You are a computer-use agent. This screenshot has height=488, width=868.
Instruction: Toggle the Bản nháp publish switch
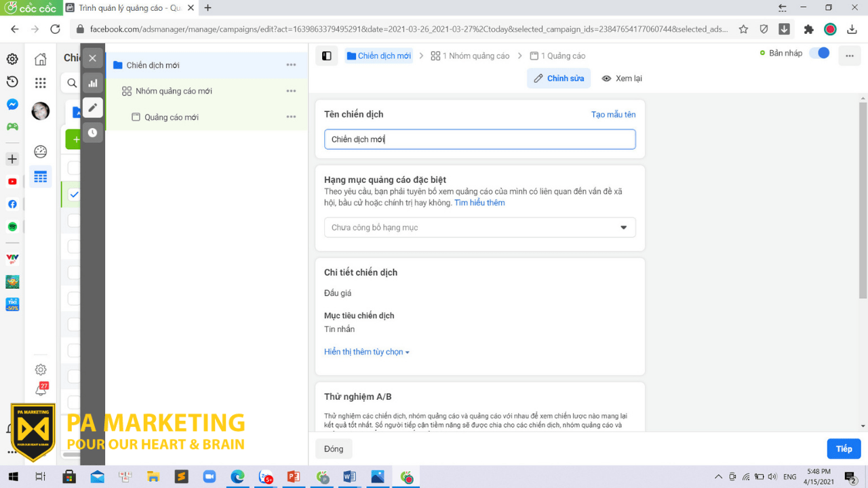(819, 53)
